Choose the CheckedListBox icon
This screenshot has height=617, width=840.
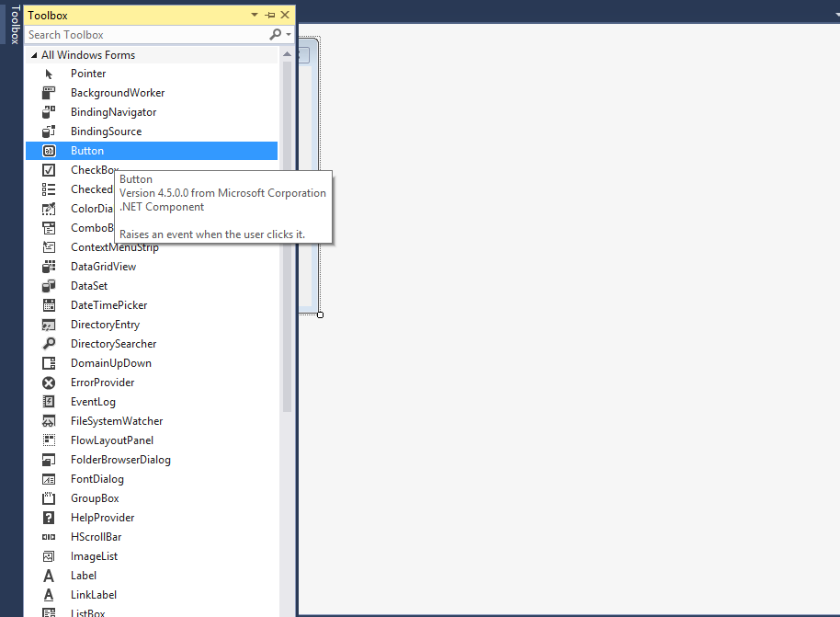49,189
